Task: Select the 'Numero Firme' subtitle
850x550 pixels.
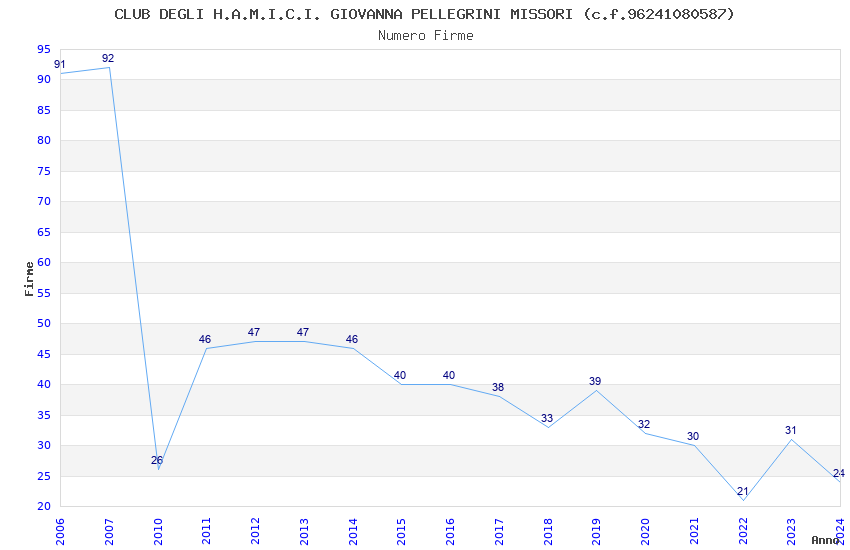Action: [x=426, y=36]
